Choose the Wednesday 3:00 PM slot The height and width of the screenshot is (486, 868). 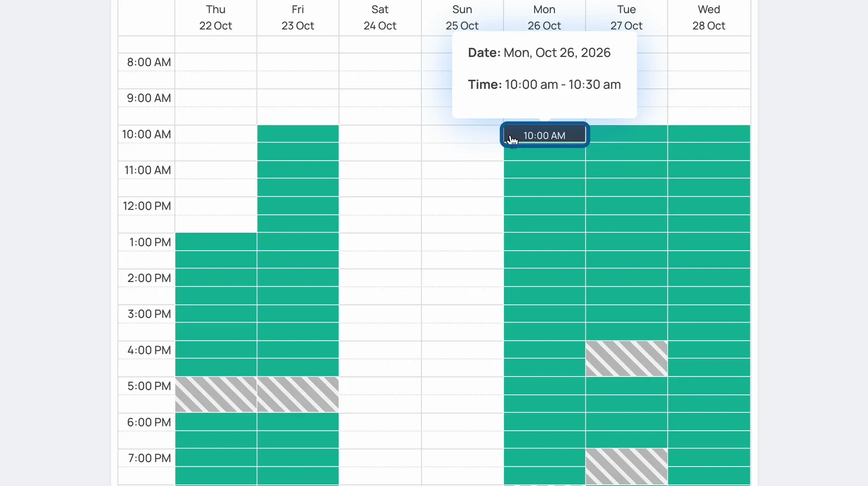(x=709, y=314)
